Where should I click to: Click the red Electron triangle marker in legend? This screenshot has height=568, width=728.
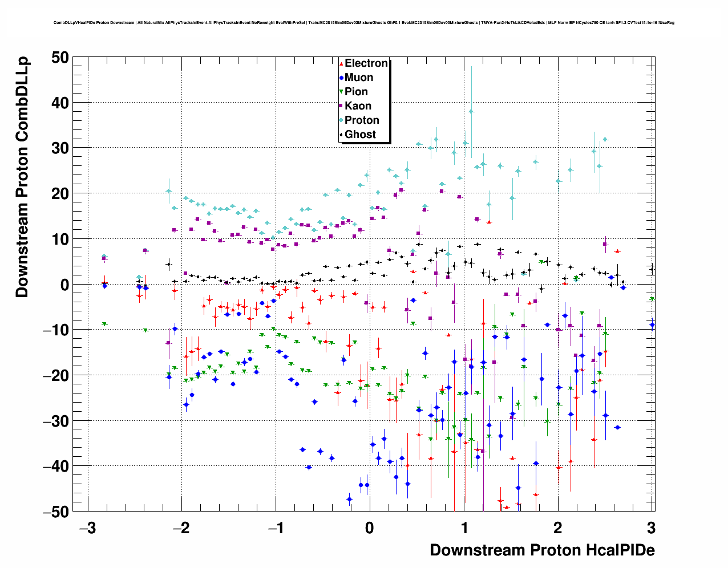coord(341,64)
